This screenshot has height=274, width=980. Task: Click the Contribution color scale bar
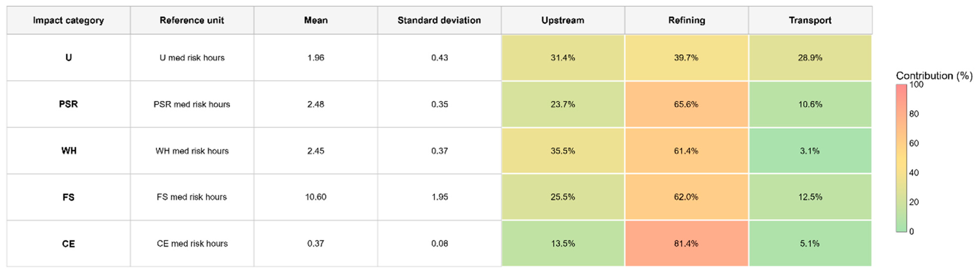(901, 158)
